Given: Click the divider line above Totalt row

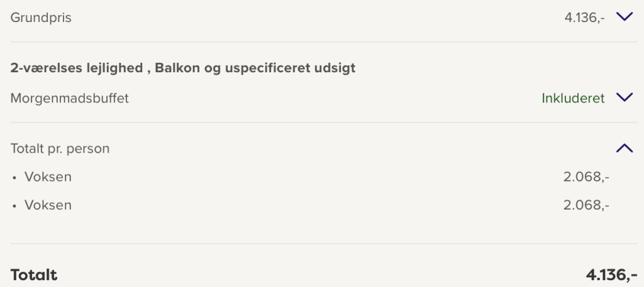Looking at the screenshot, I should click(322, 244).
